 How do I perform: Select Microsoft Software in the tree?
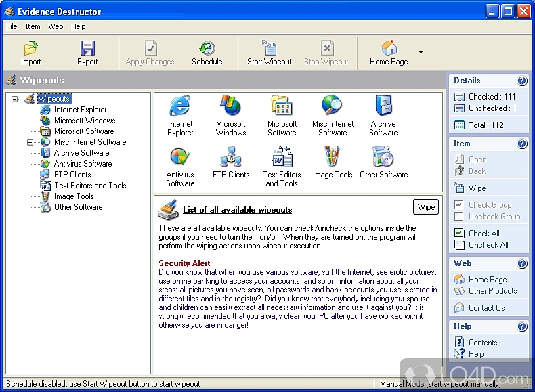coord(84,131)
